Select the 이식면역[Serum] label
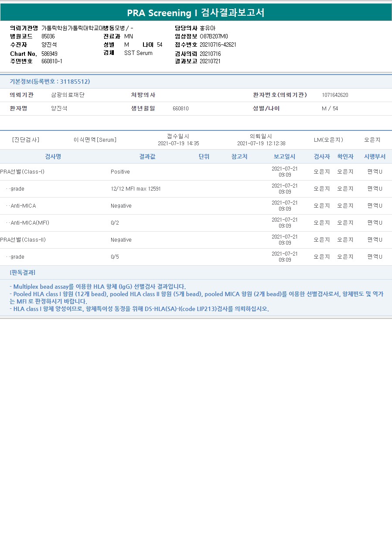The image size is (392, 533). (x=95, y=140)
